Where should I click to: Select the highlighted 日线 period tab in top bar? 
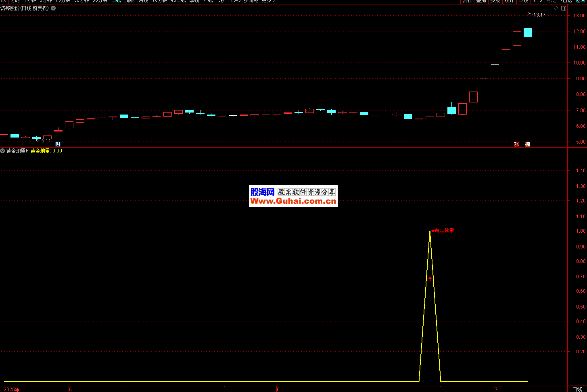[116, 1]
